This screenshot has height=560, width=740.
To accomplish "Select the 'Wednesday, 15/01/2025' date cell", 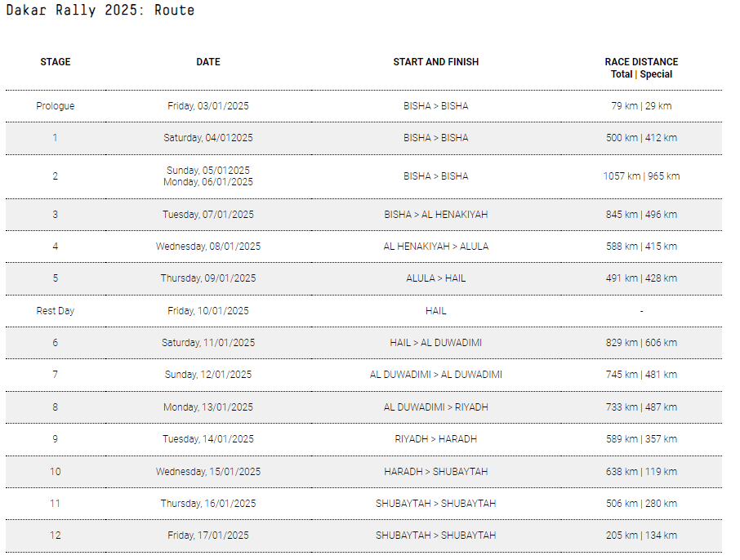I will coord(208,471).
